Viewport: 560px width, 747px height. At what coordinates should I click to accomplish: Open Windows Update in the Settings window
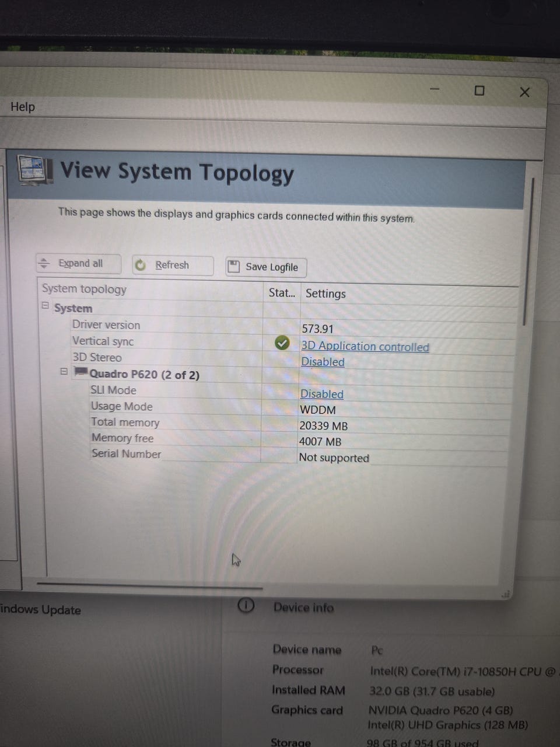40,610
